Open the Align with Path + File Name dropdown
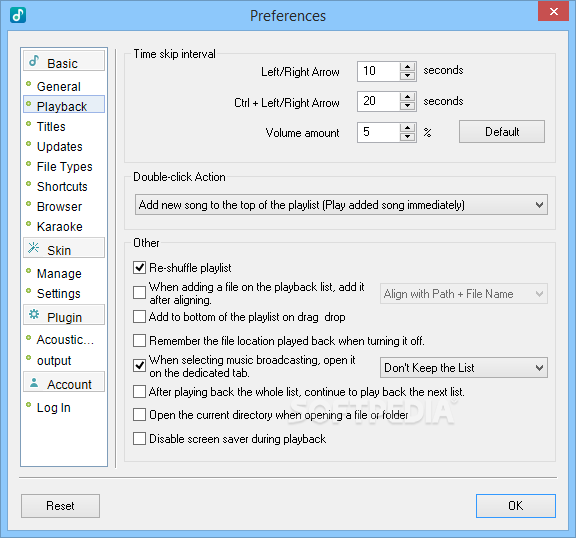The width and height of the screenshot is (576, 538). pos(464,294)
